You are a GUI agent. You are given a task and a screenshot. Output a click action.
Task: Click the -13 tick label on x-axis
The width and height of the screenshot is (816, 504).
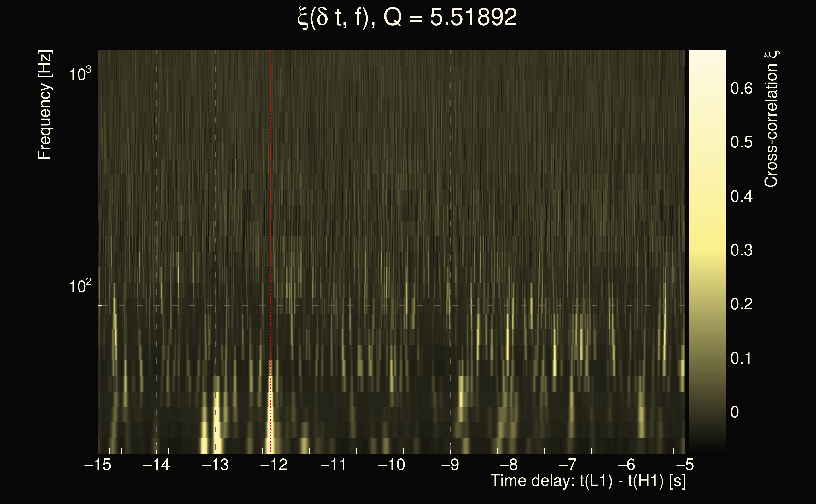click(x=215, y=465)
